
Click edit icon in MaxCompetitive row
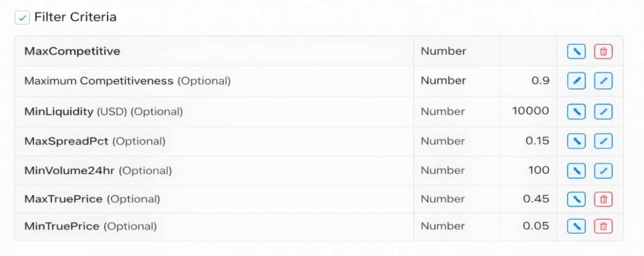point(576,51)
